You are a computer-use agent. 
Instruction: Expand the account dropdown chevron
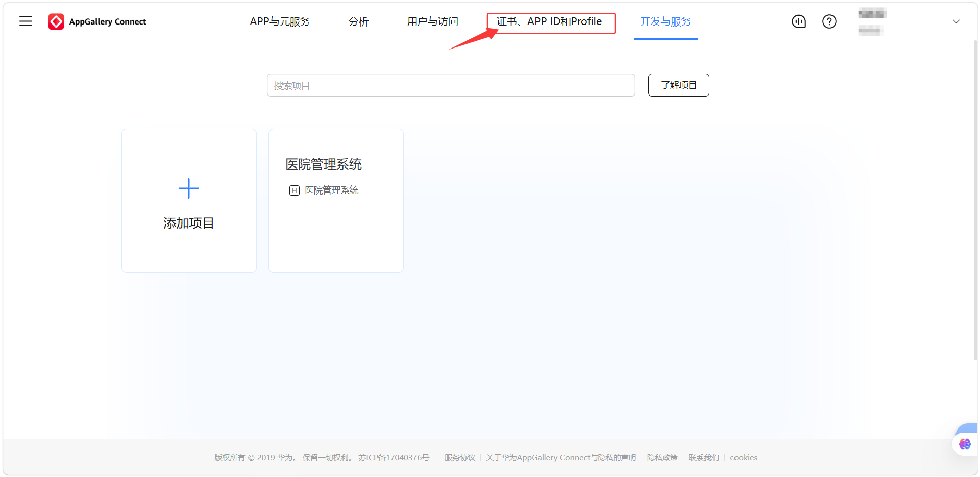coord(957,21)
